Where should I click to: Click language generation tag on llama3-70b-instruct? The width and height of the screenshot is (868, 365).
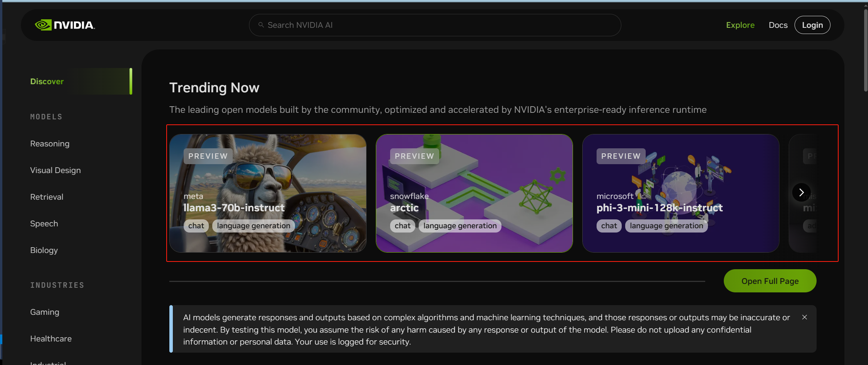254,226
